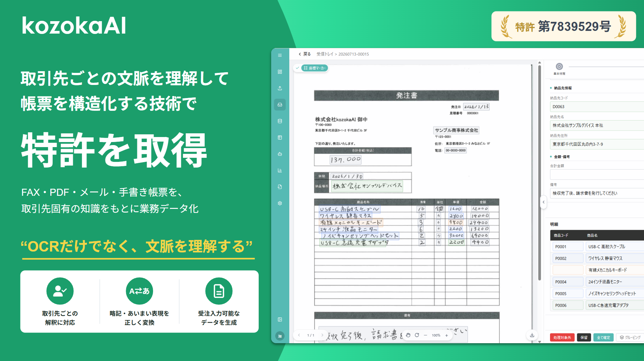The height and width of the screenshot is (361, 644).
Task: Click product code cell P0001
Action: click(x=568, y=246)
